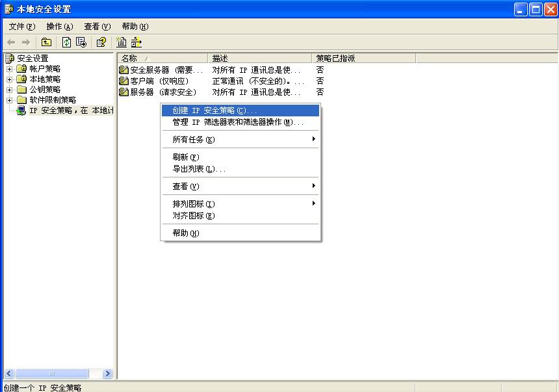This screenshot has height=392, width=559.
Task: Click the 软件限制策略 folder icon
Action: 21,99
